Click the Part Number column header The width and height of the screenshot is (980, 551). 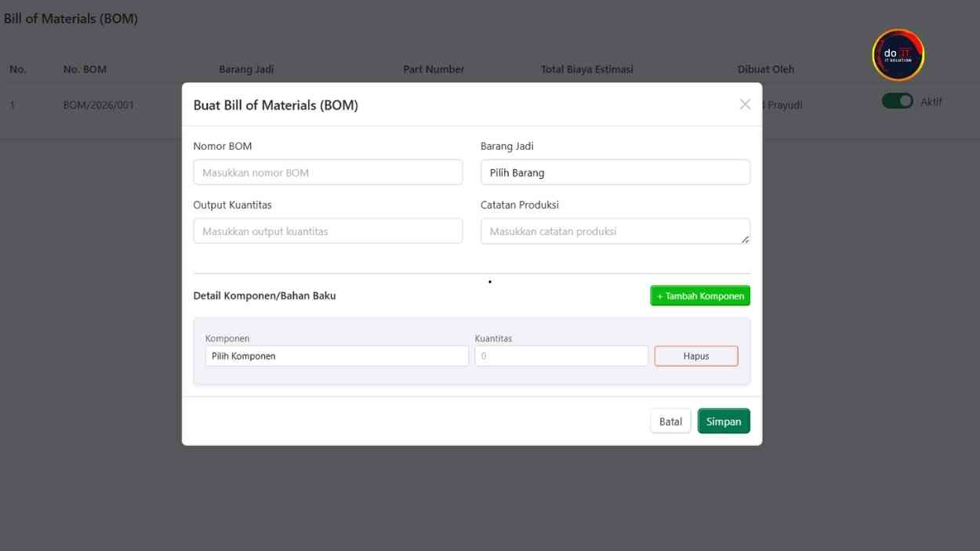tap(433, 69)
